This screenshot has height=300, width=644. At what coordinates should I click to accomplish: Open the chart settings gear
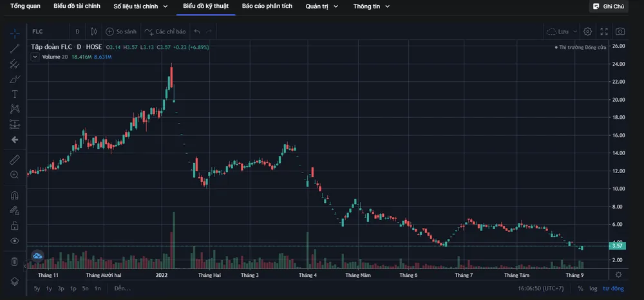[x=587, y=31]
